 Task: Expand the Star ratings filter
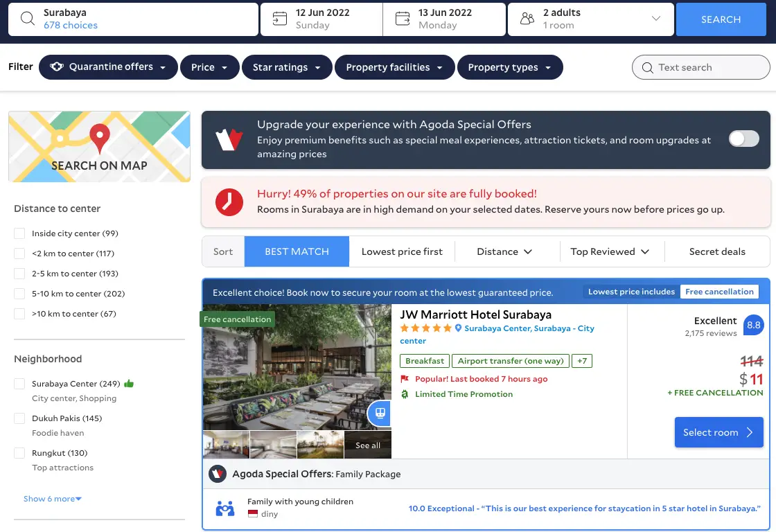tap(287, 67)
